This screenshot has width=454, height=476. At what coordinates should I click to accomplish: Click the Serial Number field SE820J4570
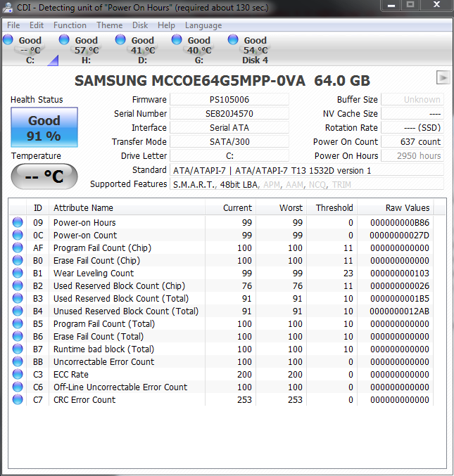pos(229,113)
